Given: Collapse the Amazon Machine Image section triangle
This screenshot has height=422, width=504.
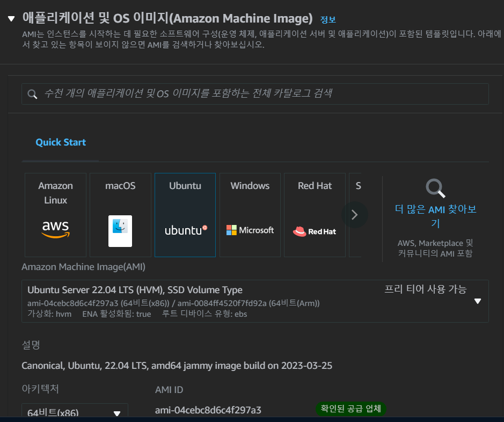Looking at the screenshot, I should pyautogui.click(x=11, y=19).
